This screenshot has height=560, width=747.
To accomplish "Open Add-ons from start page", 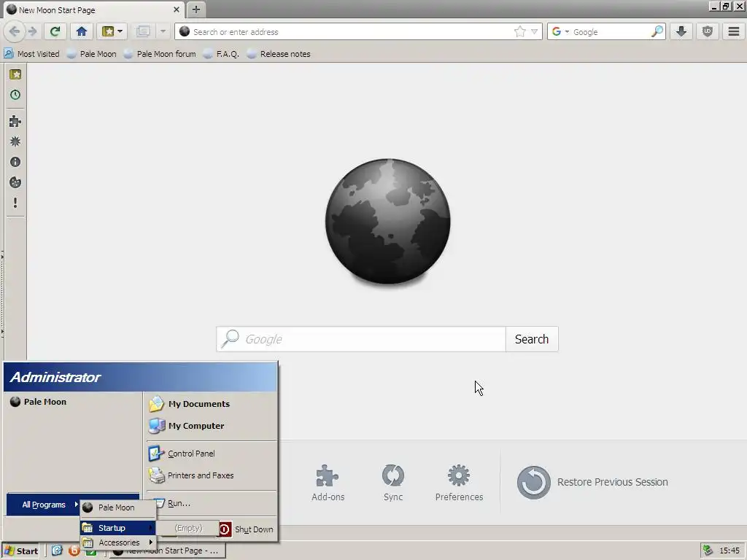I will [x=328, y=483].
